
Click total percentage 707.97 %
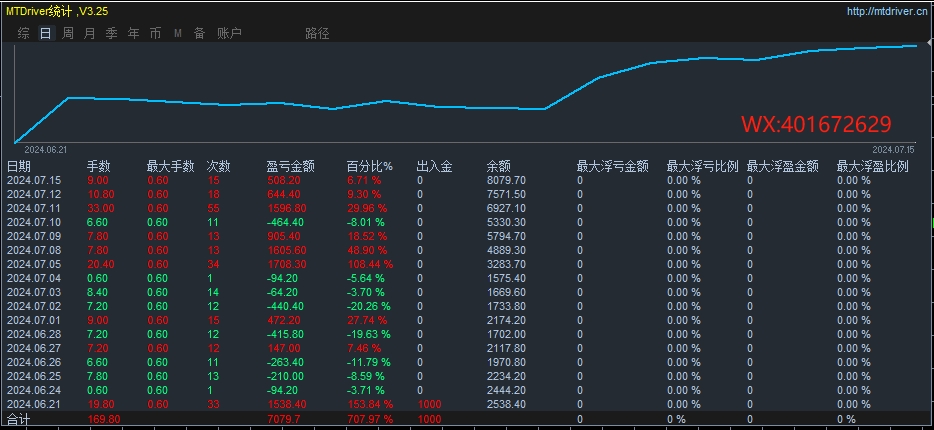[370, 419]
